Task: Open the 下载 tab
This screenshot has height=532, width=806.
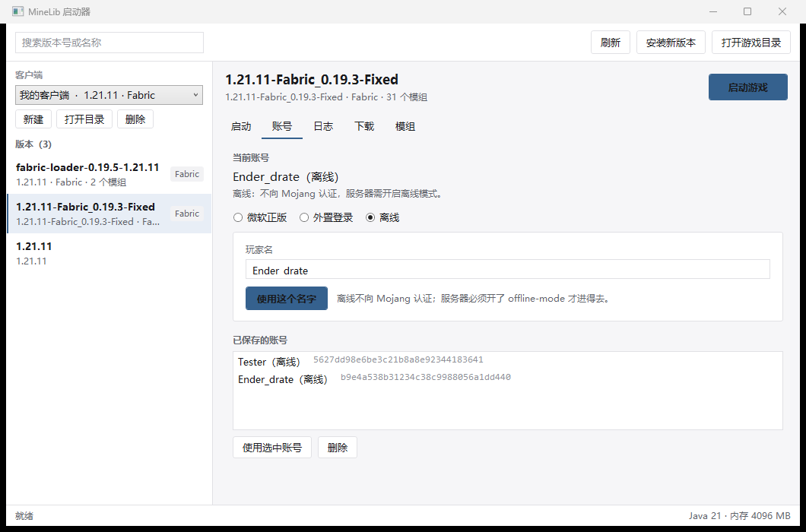Action: [x=364, y=126]
